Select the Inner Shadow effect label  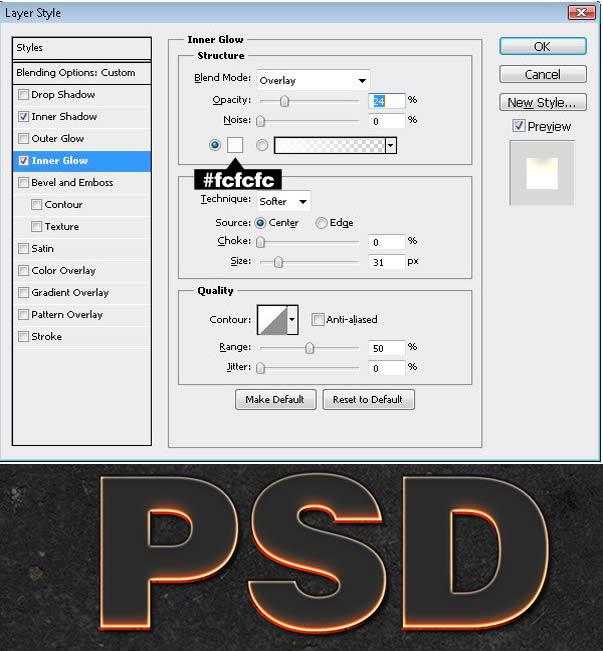(64, 117)
